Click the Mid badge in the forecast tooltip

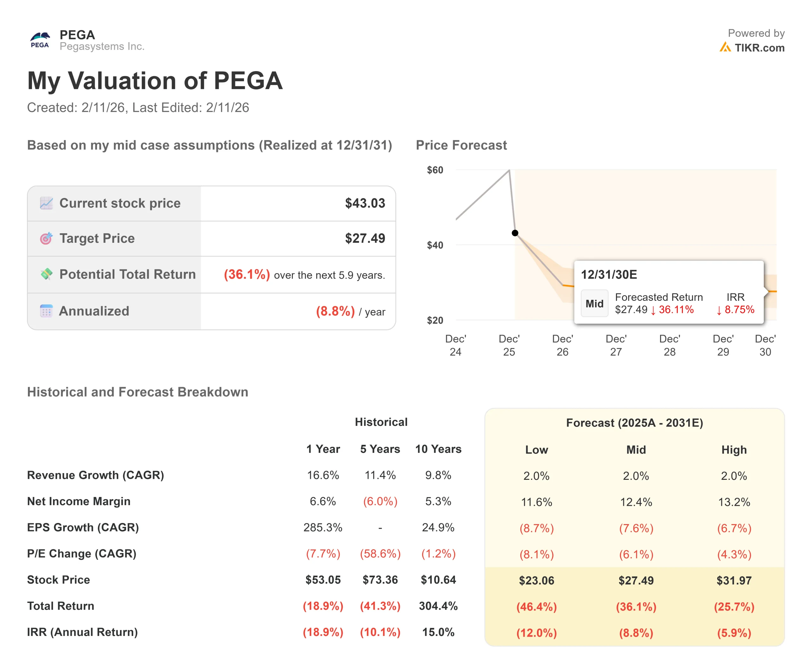(594, 304)
